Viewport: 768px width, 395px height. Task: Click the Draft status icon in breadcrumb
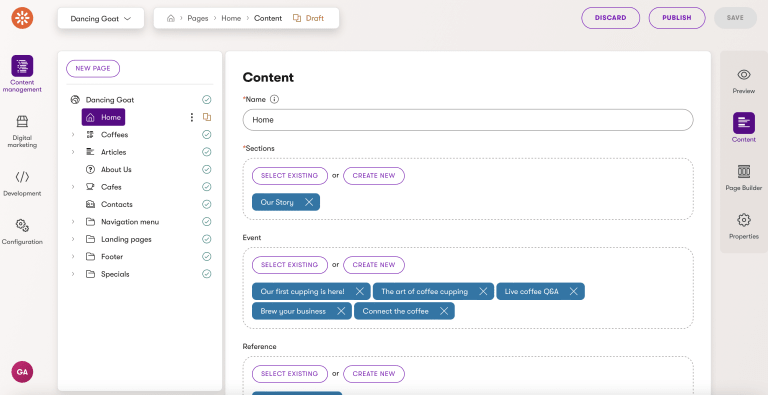click(x=296, y=18)
